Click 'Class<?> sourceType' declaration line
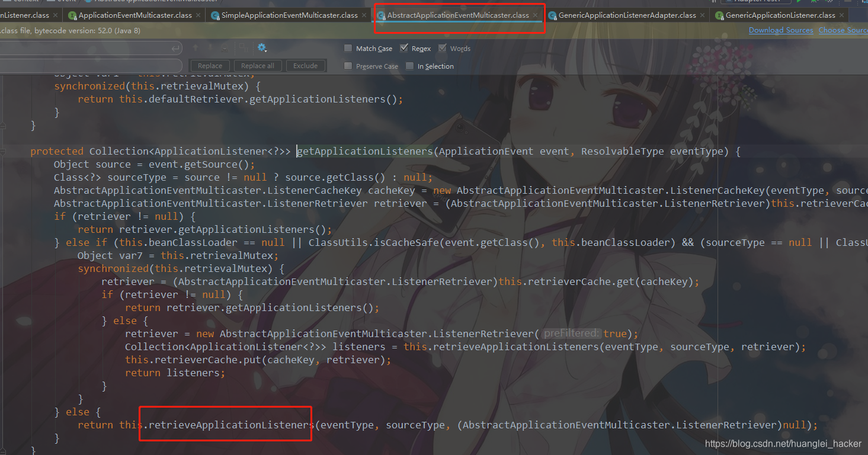 click(244, 178)
